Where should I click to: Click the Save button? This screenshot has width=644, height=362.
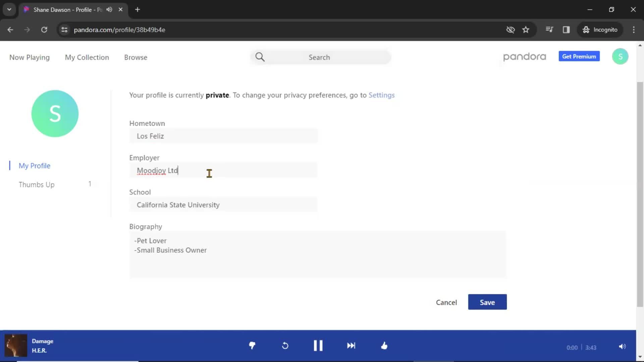487,302
